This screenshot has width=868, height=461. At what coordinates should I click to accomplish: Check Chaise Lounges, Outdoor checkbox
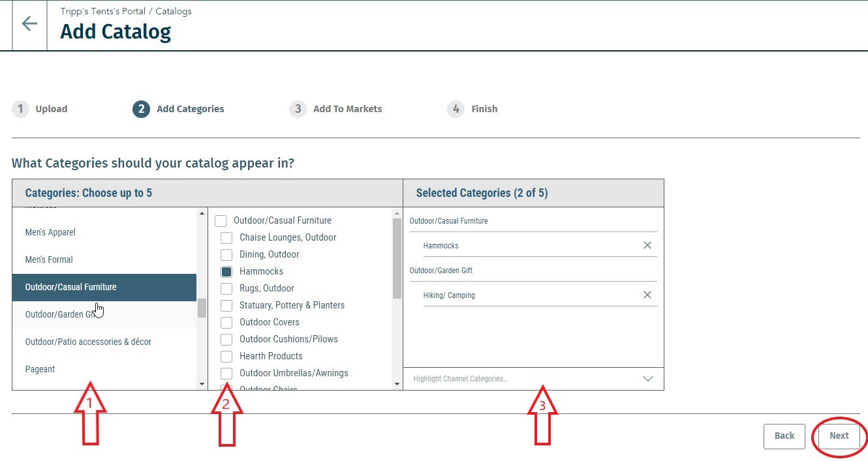[226, 237]
